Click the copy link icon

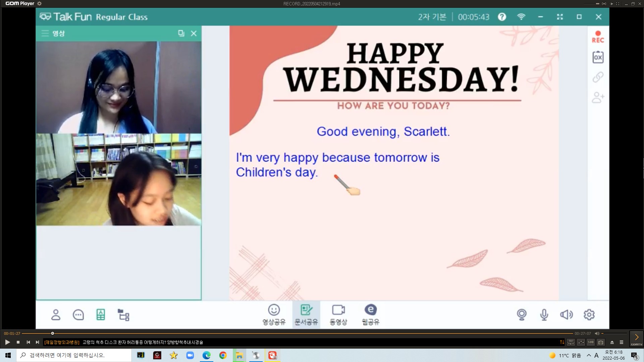tap(598, 77)
